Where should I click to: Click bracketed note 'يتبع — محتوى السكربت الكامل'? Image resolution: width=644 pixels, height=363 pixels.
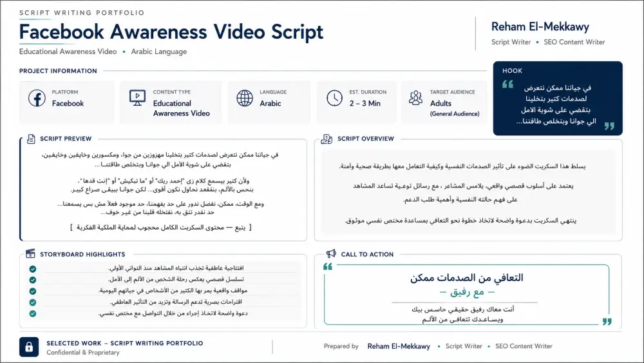[161, 228]
